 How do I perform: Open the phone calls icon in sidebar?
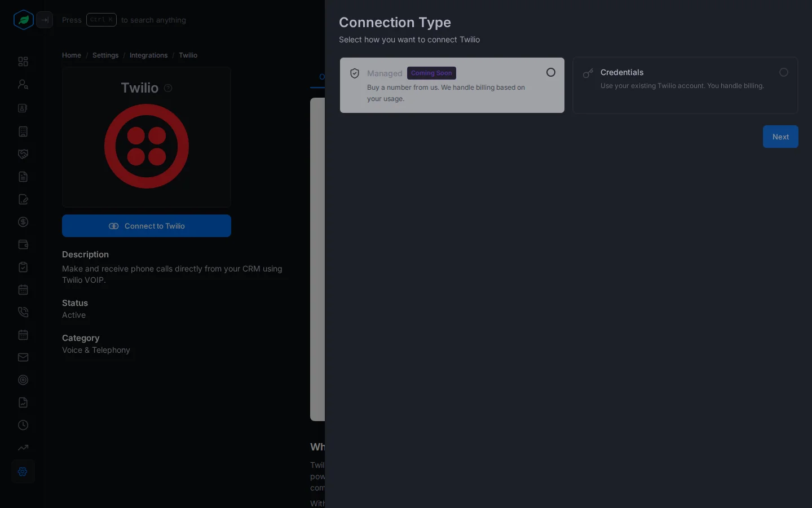tap(23, 312)
